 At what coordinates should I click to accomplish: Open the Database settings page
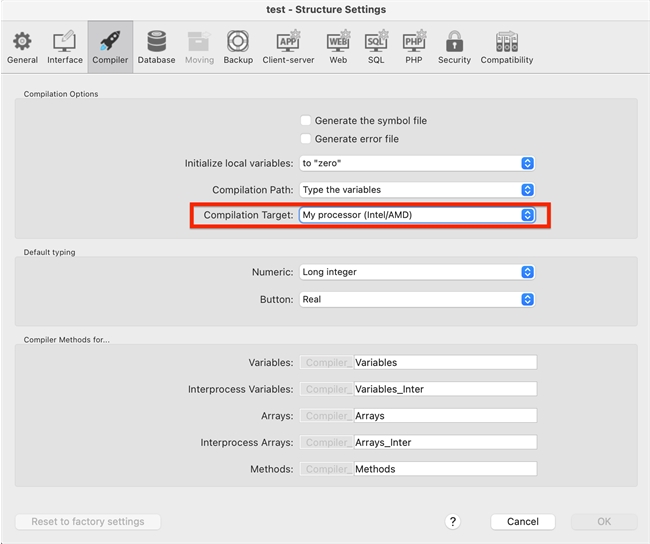[156, 46]
